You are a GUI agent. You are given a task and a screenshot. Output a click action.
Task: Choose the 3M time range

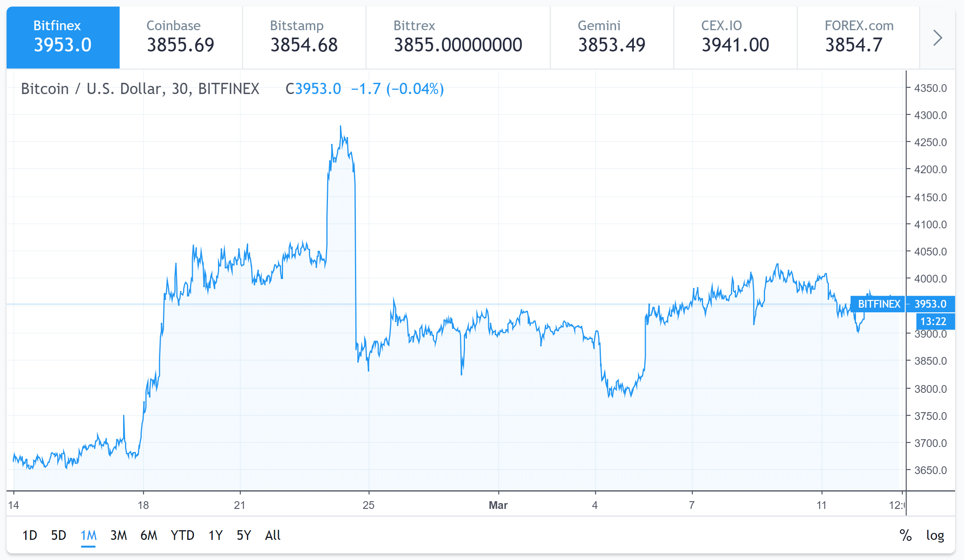click(118, 535)
